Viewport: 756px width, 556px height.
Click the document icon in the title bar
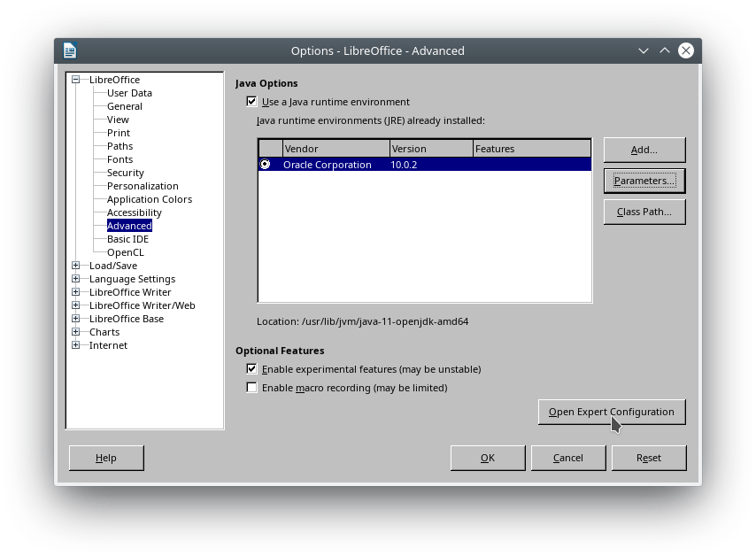[x=70, y=50]
